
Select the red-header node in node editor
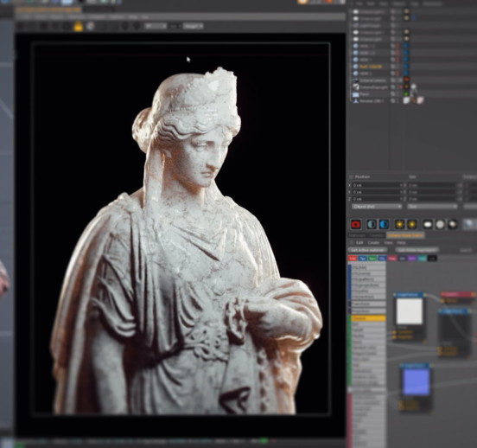(x=458, y=295)
